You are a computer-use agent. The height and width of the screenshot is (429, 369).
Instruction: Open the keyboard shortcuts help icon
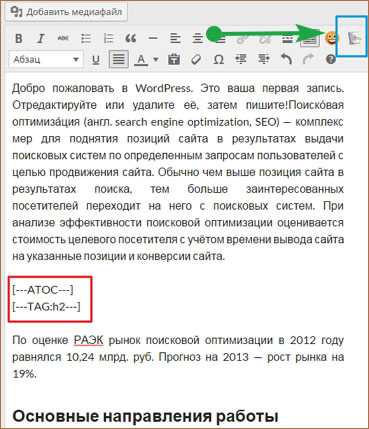pyautogui.click(x=331, y=60)
